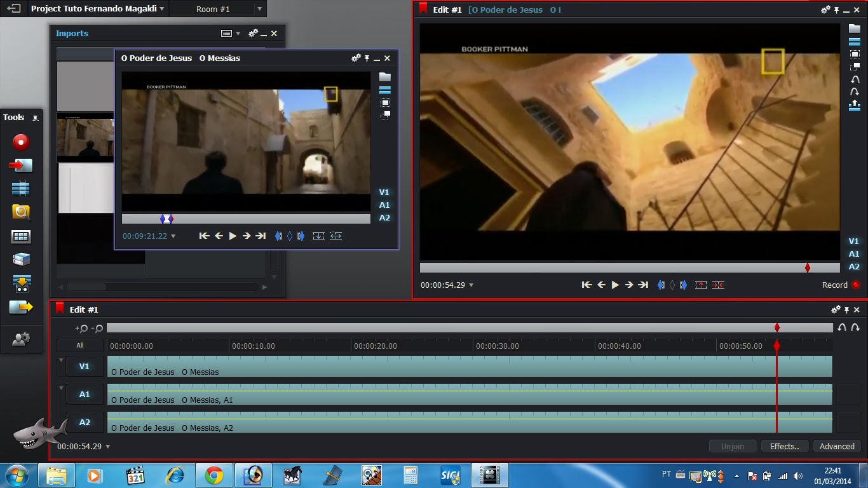Click the fullscreen square icon in Edit #1 viewer
The image size is (868, 488).
click(x=855, y=54)
